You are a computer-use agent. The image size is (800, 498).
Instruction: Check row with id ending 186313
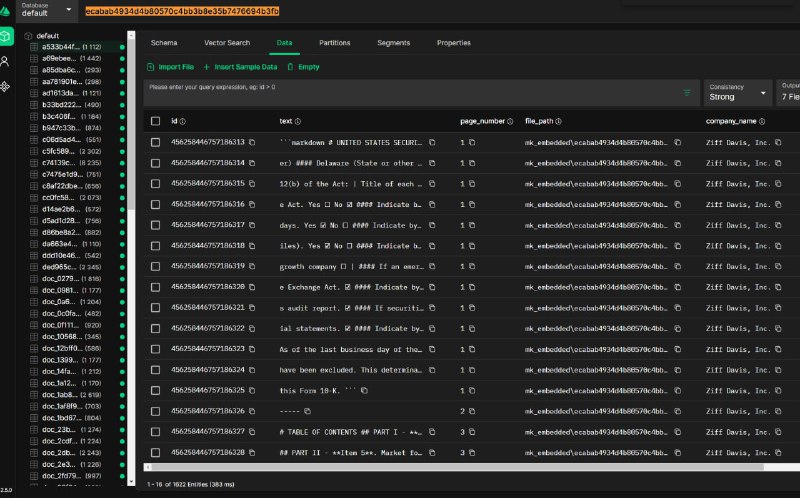tap(156, 142)
